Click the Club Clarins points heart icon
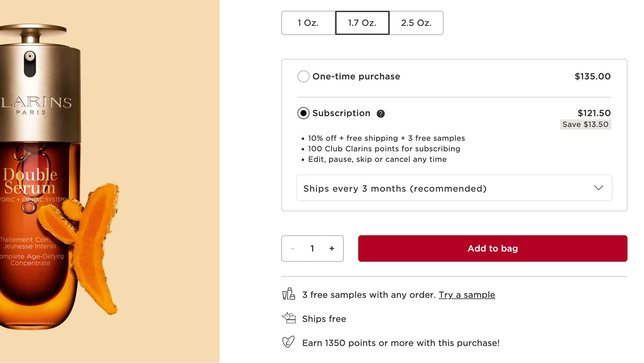Screen dimensions: 644x363 pyautogui.click(x=288, y=342)
